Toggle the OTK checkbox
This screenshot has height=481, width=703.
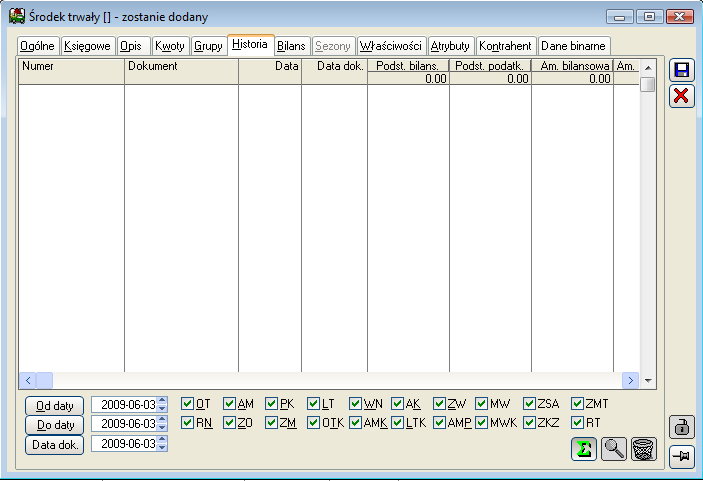tap(313, 423)
